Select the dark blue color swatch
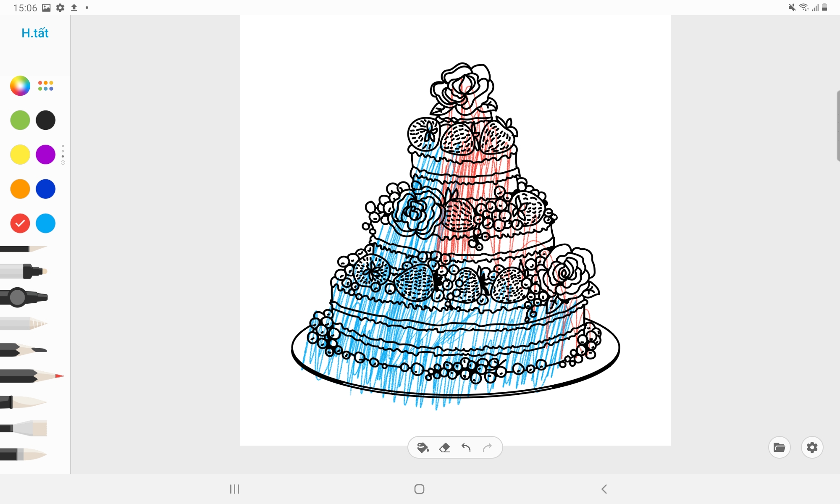This screenshot has width=840, height=504. coord(45,189)
